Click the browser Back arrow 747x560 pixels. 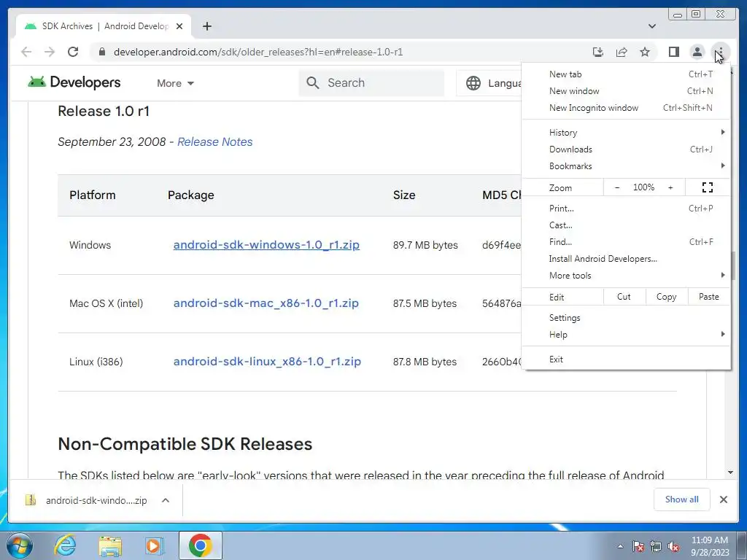pos(26,52)
